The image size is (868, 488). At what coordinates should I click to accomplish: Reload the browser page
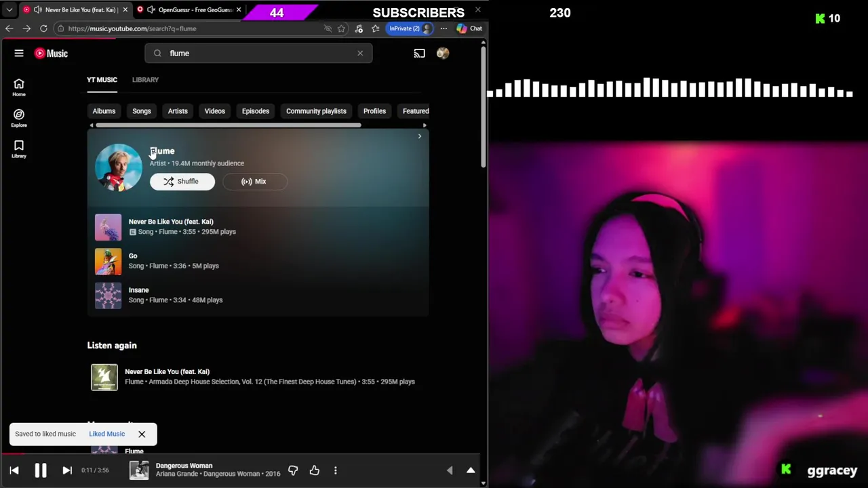point(43,28)
